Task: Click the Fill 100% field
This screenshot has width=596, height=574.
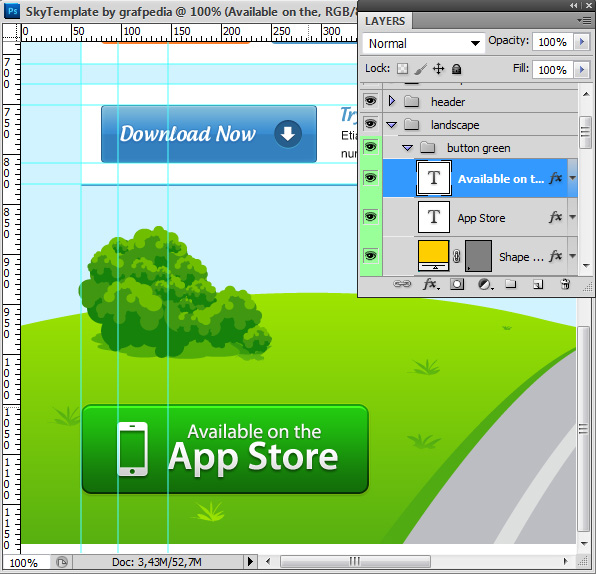Action: coord(553,70)
